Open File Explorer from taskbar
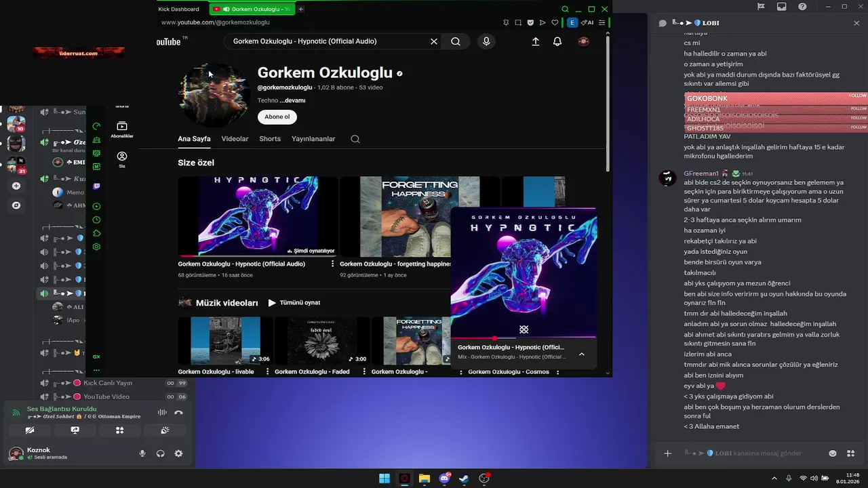 click(424, 479)
